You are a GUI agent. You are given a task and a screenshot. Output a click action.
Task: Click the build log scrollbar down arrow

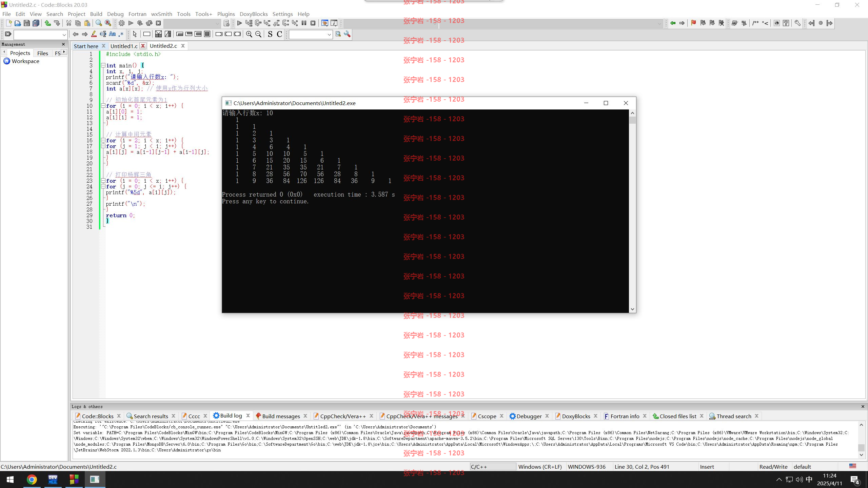tap(862, 455)
